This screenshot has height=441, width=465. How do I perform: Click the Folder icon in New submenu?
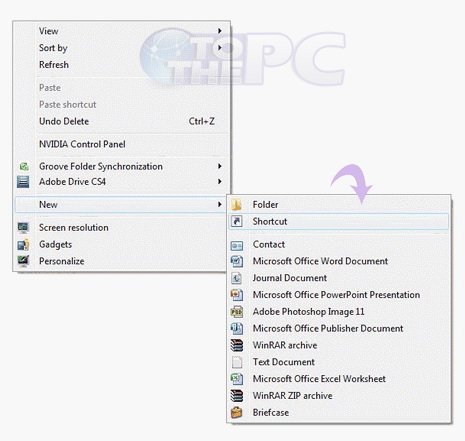[x=237, y=204]
